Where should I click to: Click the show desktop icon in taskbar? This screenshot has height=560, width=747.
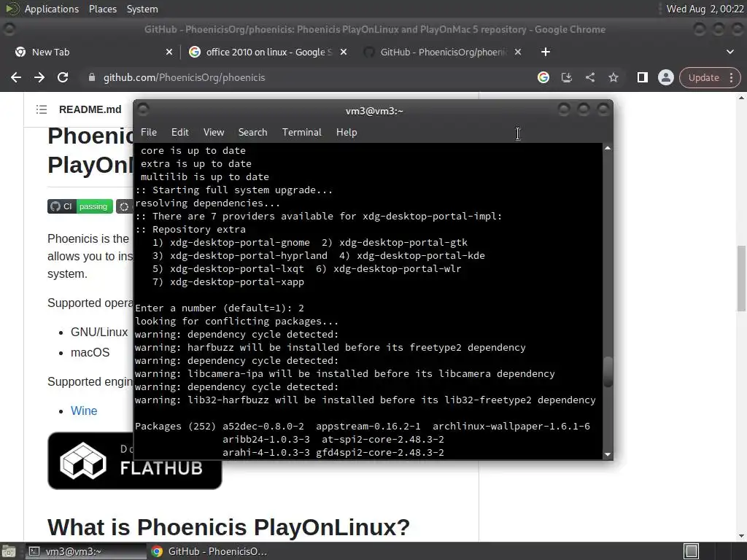pyautogui.click(x=9, y=551)
